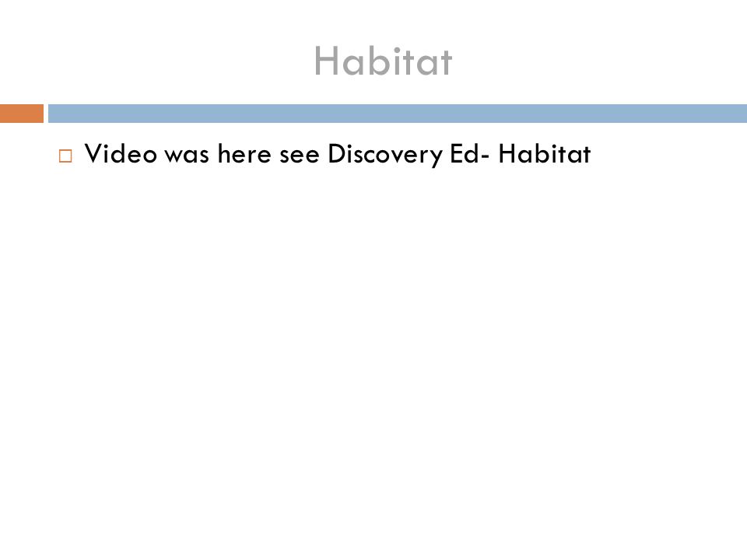Click the word 'was' in the bullet
This screenshot has width=747, height=560.
click(x=186, y=156)
